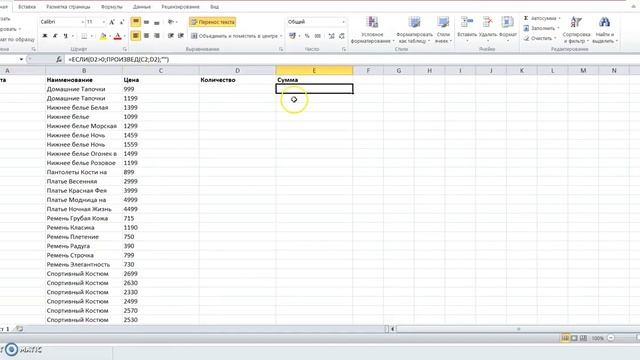Apply the red font color A
Image resolution: width=640 pixels, height=360 pixels.
click(118, 36)
